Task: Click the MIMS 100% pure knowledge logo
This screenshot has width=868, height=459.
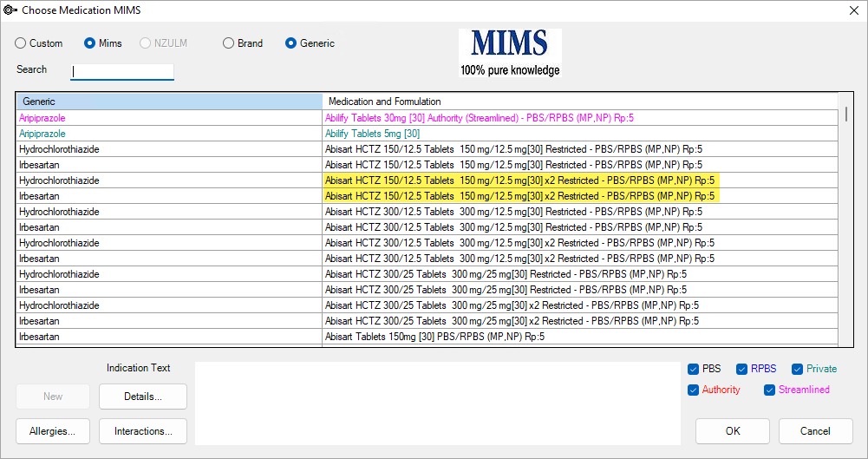Action: click(x=510, y=53)
